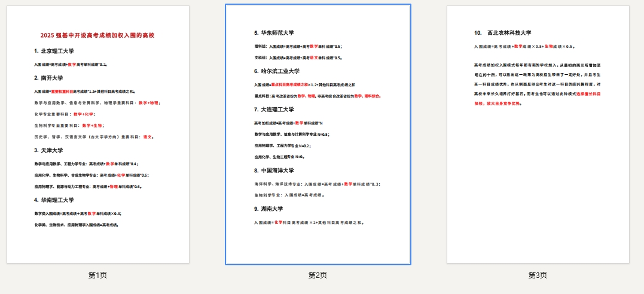Viewport: 644px width, 294px height.
Task: Click the line '生物科学专业：入围成绩=高考成绩。'
Action: [289, 195]
